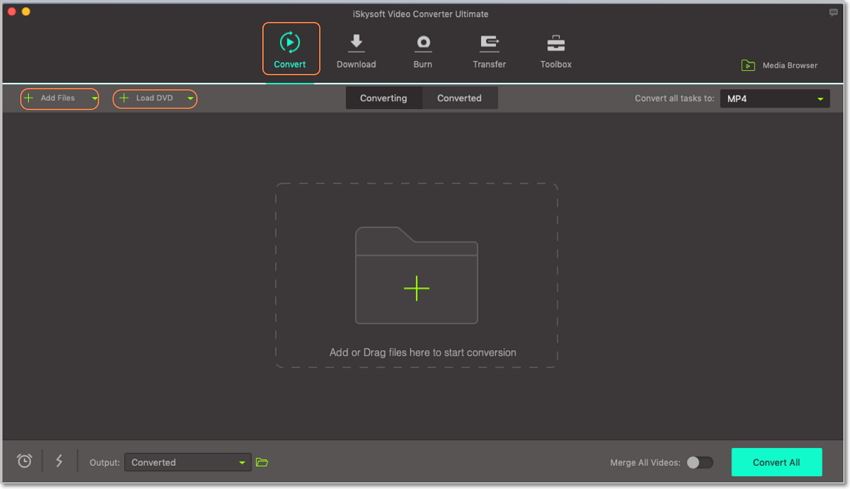Open output folder with green folder icon
850x489 pixels.
[262, 462]
